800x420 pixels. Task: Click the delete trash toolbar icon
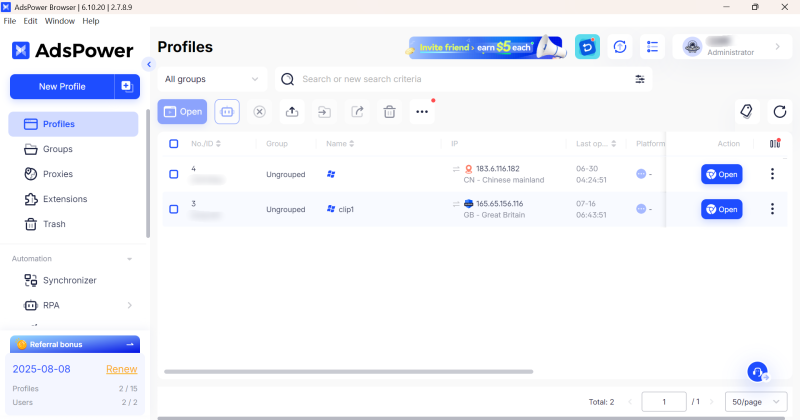(389, 112)
